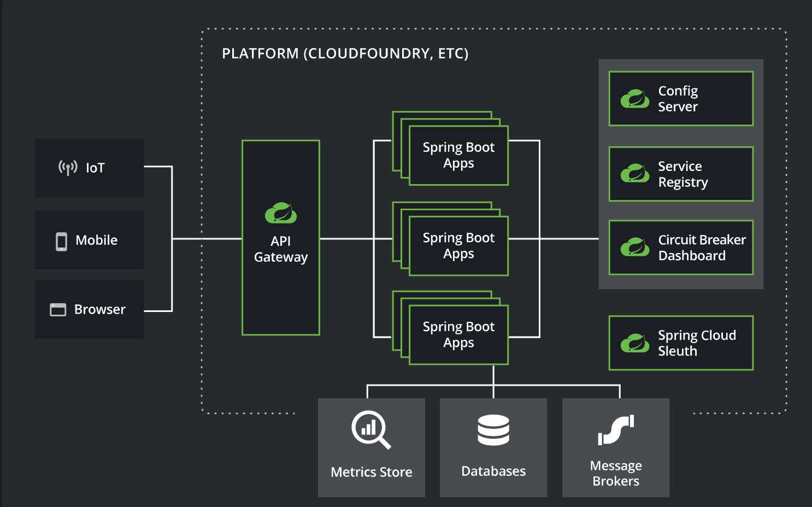The image size is (812, 507).
Task: Select the top Spring Boot Apps box
Action: [458, 156]
